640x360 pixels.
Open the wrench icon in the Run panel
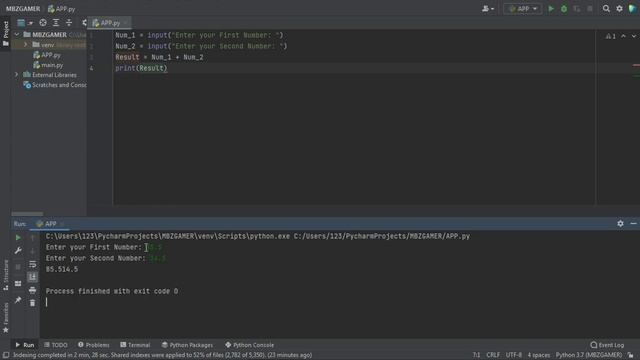tap(18, 251)
